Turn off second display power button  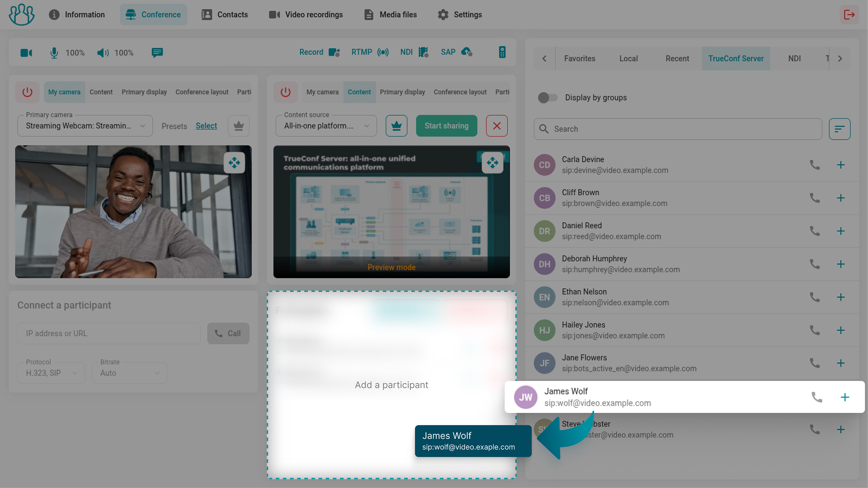coord(286,92)
